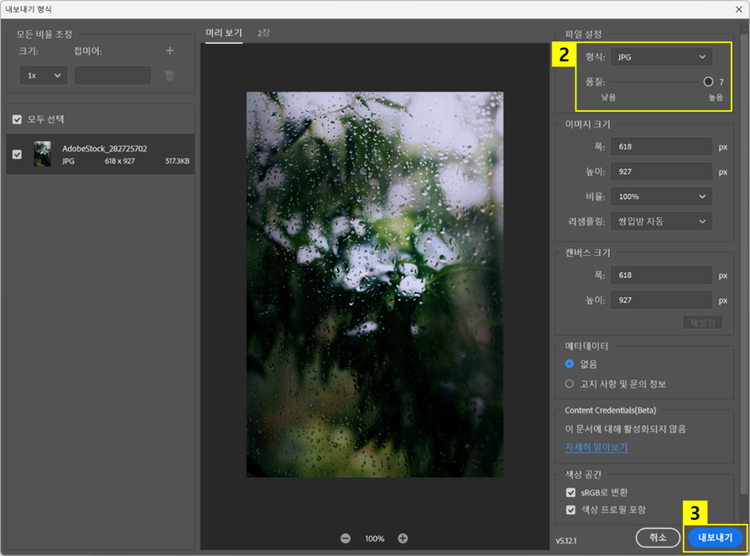
Task: Open the 형식 JPG format dropdown
Action: tap(662, 57)
